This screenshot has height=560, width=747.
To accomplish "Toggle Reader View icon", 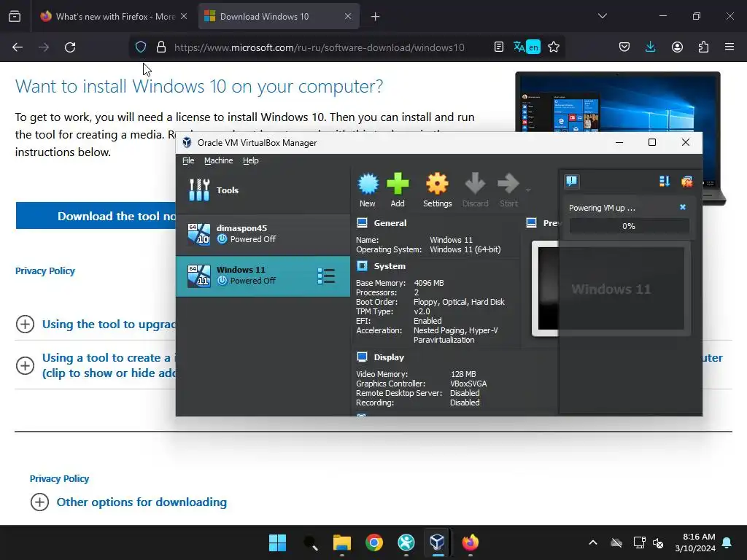I will (499, 47).
